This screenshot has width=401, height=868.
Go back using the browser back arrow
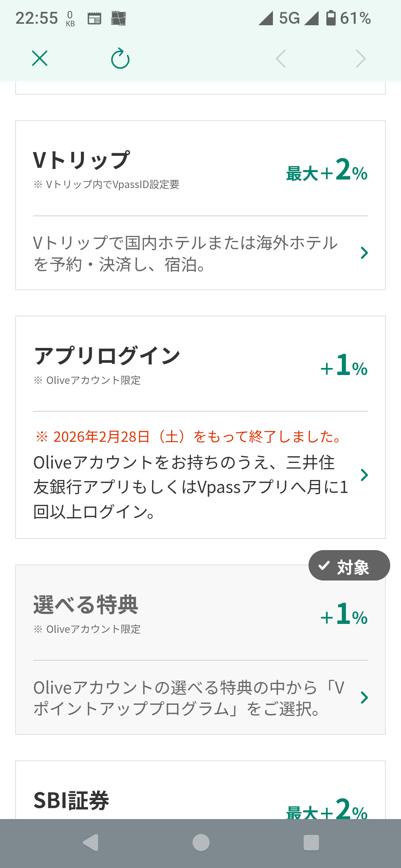[x=281, y=59]
